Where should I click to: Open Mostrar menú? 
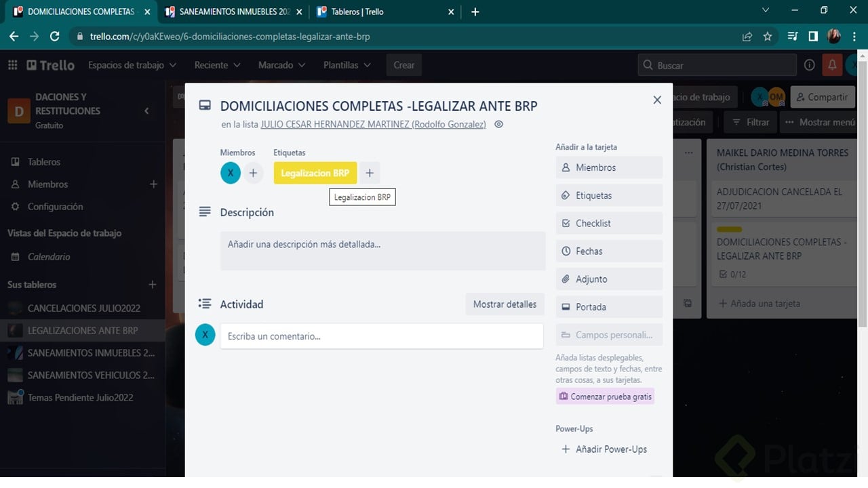click(820, 122)
